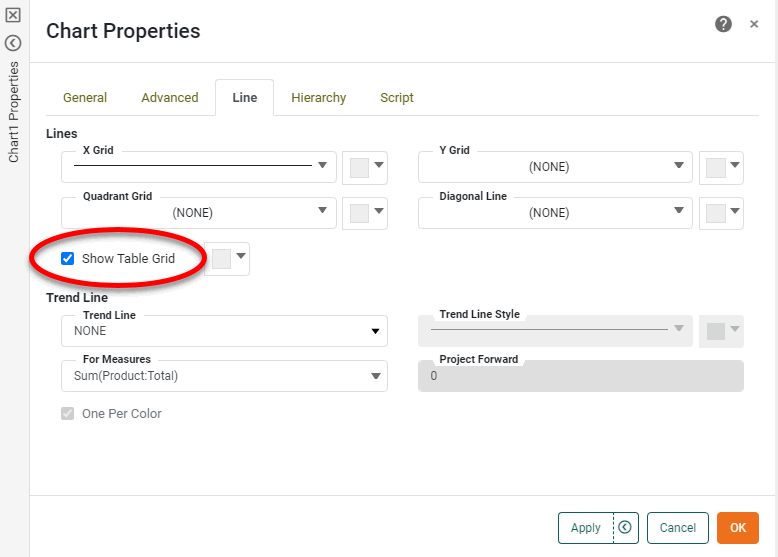Click the side panel X icon
The height and width of the screenshot is (557, 778).
[13, 16]
